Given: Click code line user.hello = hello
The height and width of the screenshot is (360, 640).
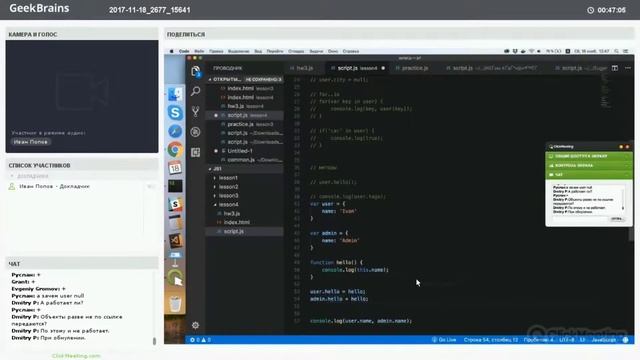Looking at the screenshot, I should (338, 291).
